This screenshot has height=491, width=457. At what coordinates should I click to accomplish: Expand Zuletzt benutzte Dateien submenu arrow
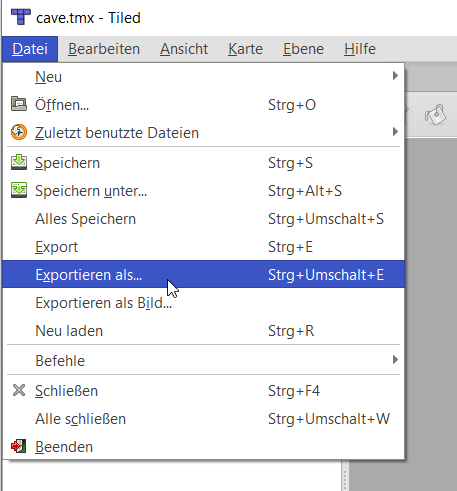point(395,132)
